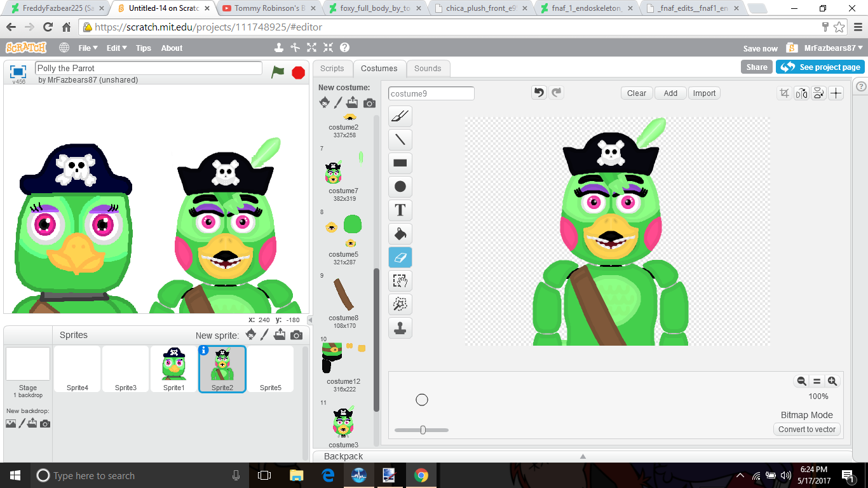Open the File menu
The image size is (868, 488).
(x=88, y=48)
